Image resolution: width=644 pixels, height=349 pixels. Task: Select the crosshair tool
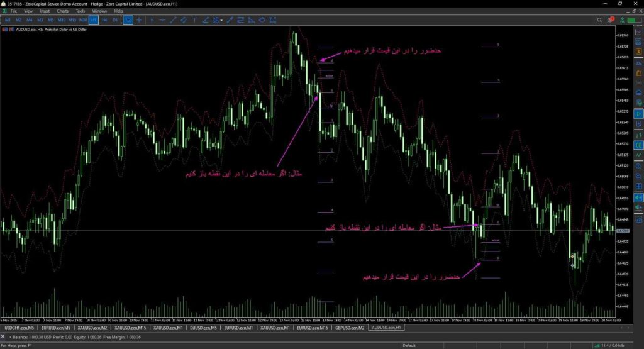[139, 19]
